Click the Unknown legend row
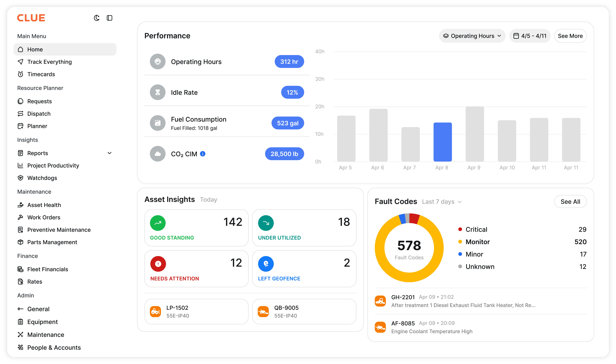Viewport: 616px width, 364px height. 522,267
